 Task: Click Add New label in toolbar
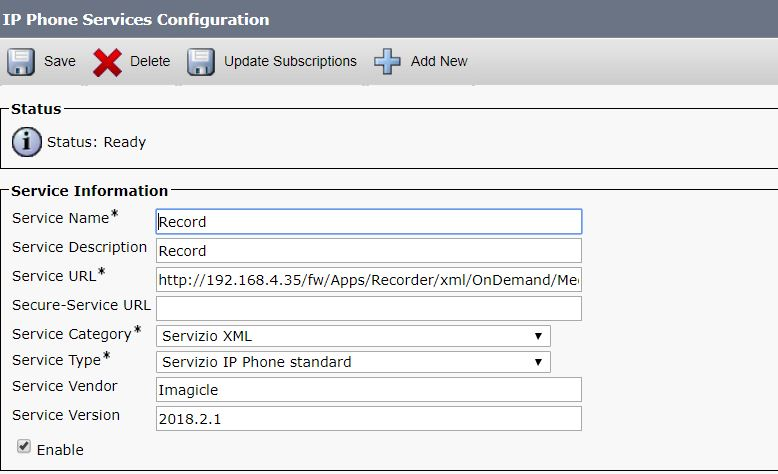(x=439, y=62)
